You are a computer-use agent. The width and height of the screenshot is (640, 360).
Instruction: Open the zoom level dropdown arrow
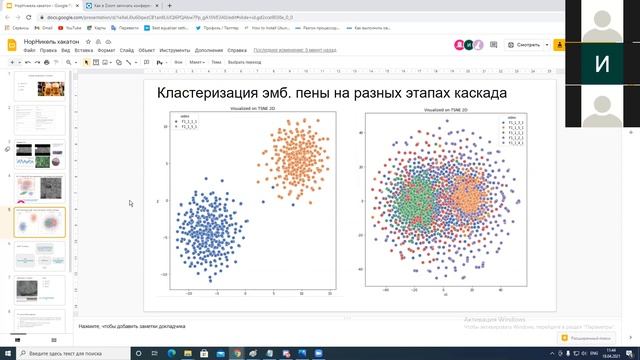pyautogui.click(x=76, y=62)
